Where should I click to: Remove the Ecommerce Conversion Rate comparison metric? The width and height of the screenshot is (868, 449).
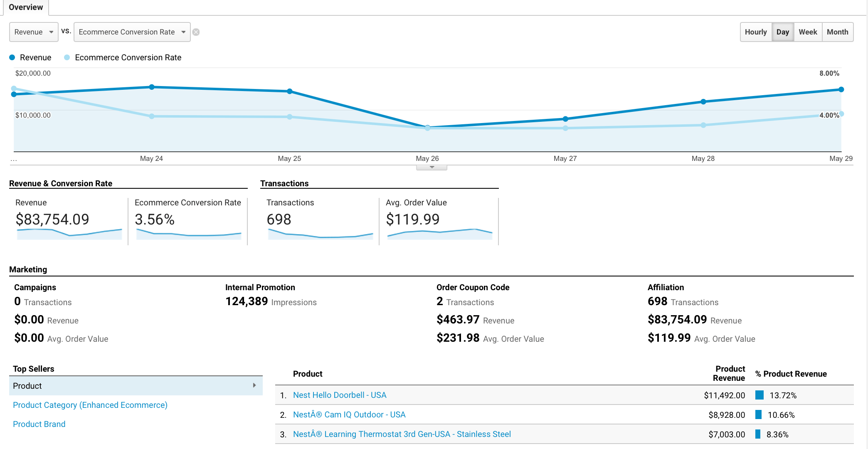[x=196, y=32]
